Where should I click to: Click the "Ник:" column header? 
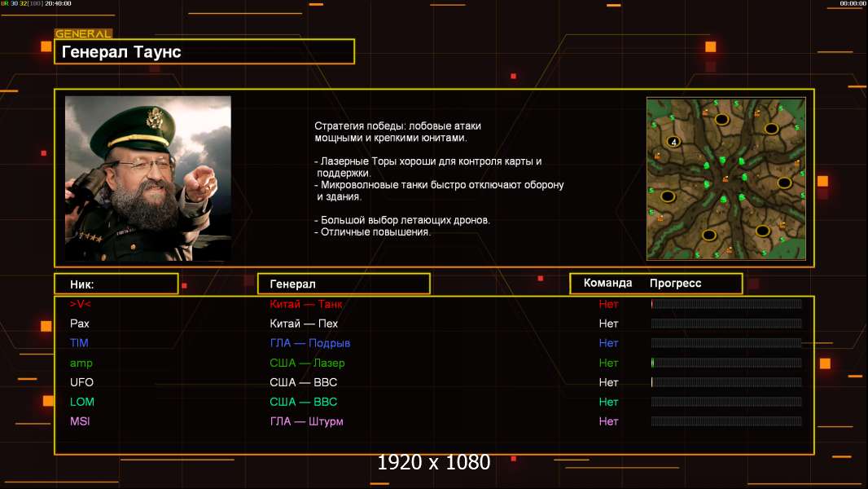(116, 284)
